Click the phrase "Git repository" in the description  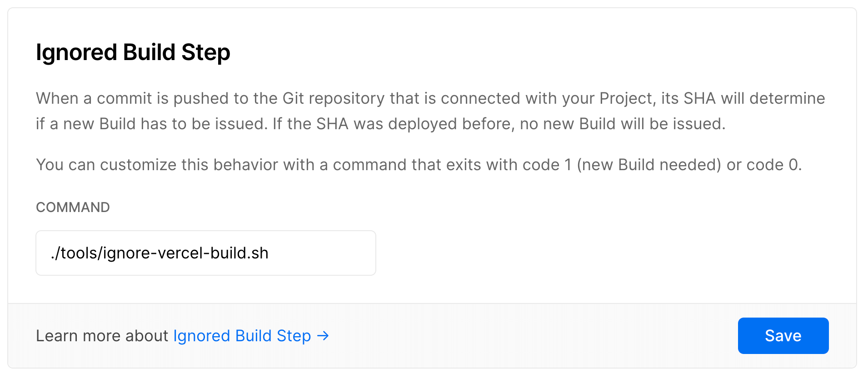point(333,98)
